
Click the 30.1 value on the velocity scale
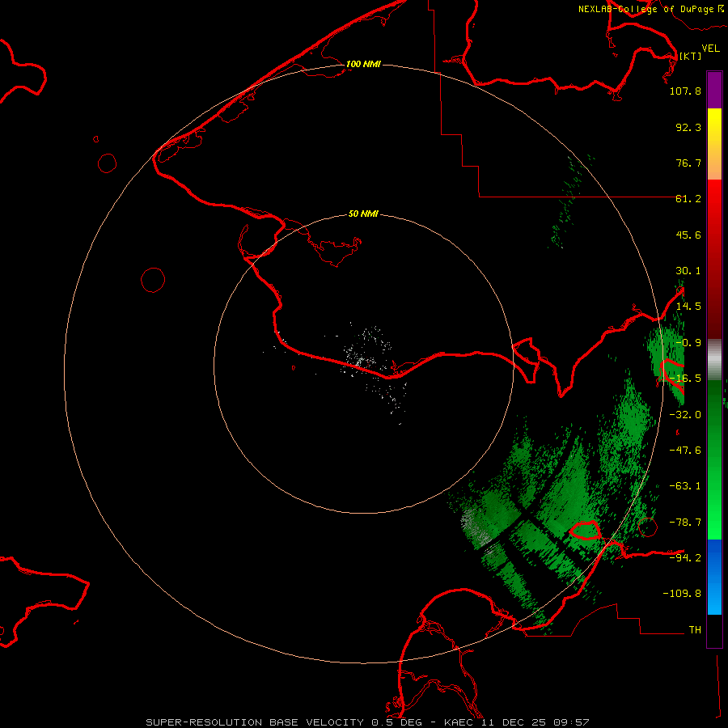click(x=688, y=271)
